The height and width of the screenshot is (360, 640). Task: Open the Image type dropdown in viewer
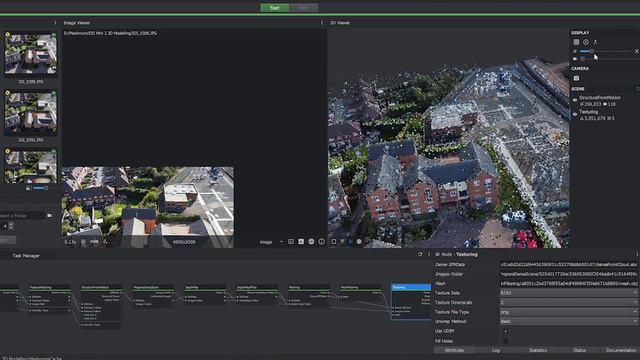[271, 242]
